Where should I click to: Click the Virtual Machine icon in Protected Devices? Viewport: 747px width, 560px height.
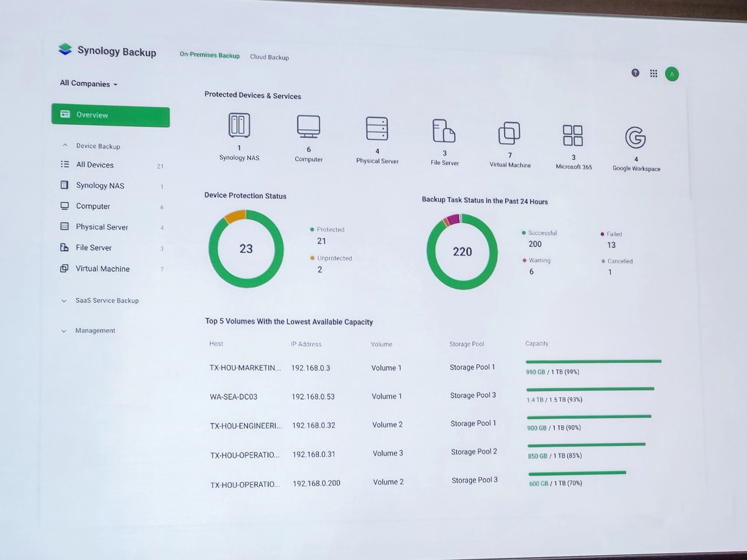[509, 133]
